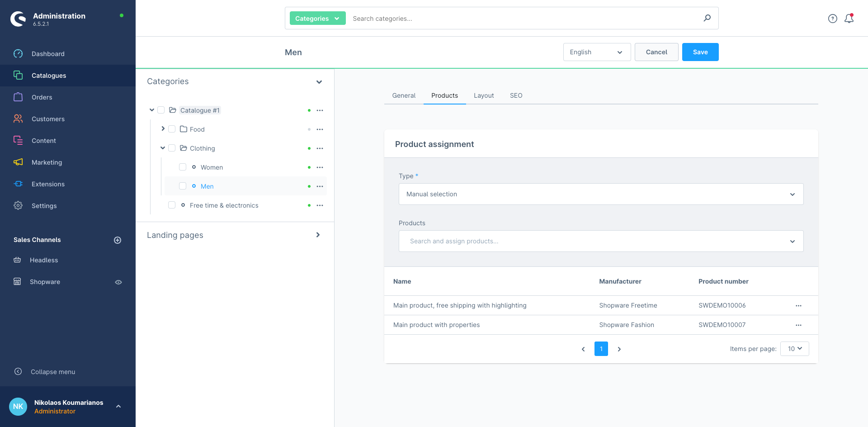Tick the Food category checkbox

172,129
